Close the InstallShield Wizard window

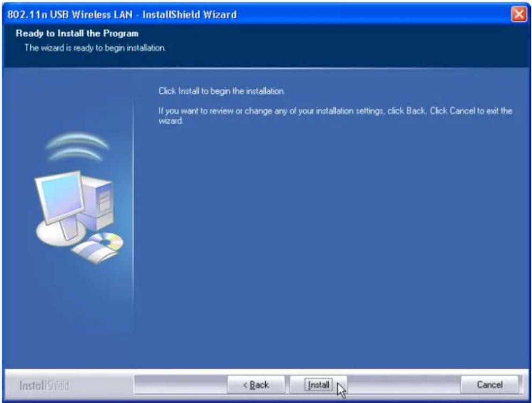pyautogui.click(x=519, y=14)
